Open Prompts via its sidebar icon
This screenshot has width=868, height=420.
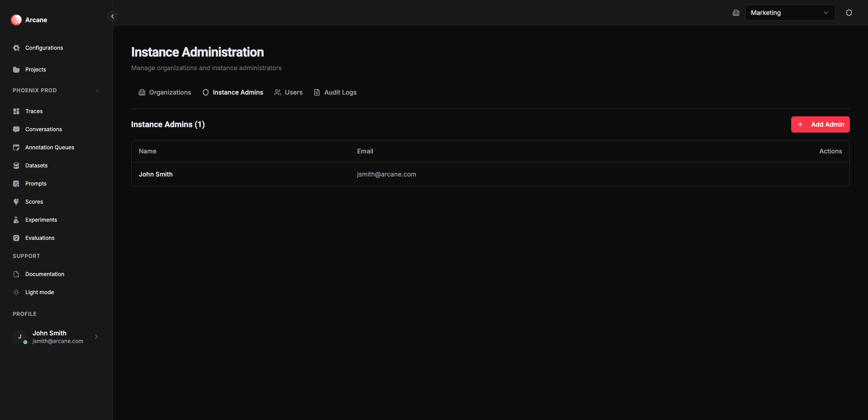pyautogui.click(x=16, y=184)
